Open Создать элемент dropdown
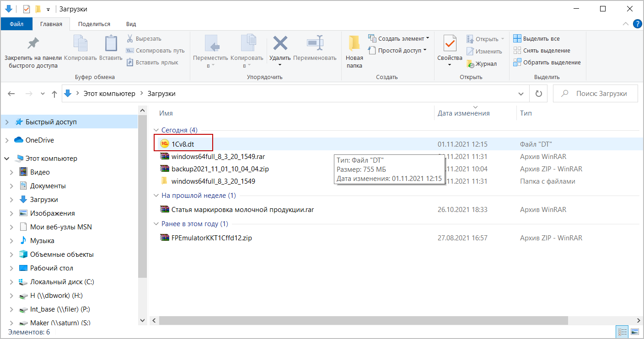 click(399, 39)
